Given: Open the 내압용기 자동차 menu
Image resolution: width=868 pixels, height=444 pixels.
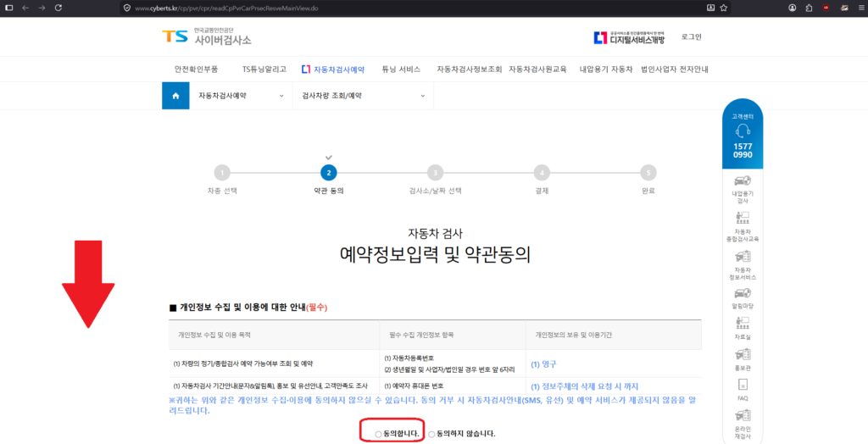Looking at the screenshot, I should coord(605,69).
